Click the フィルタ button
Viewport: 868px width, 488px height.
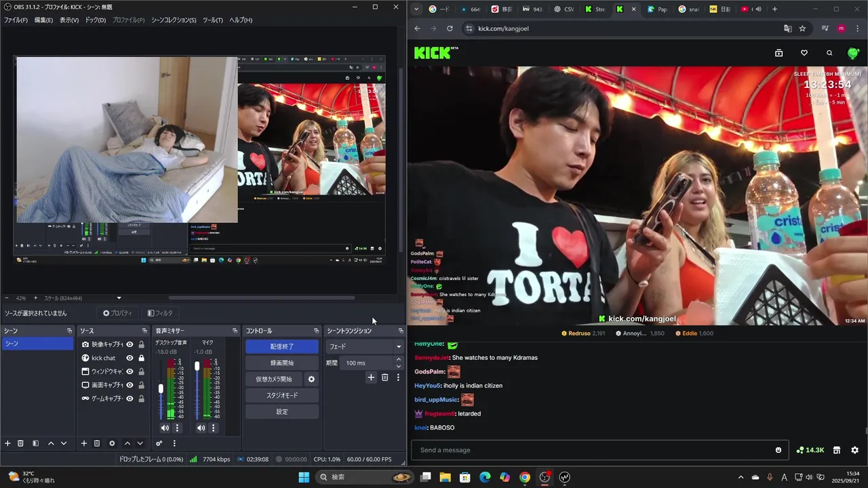click(x=160, y=313)
